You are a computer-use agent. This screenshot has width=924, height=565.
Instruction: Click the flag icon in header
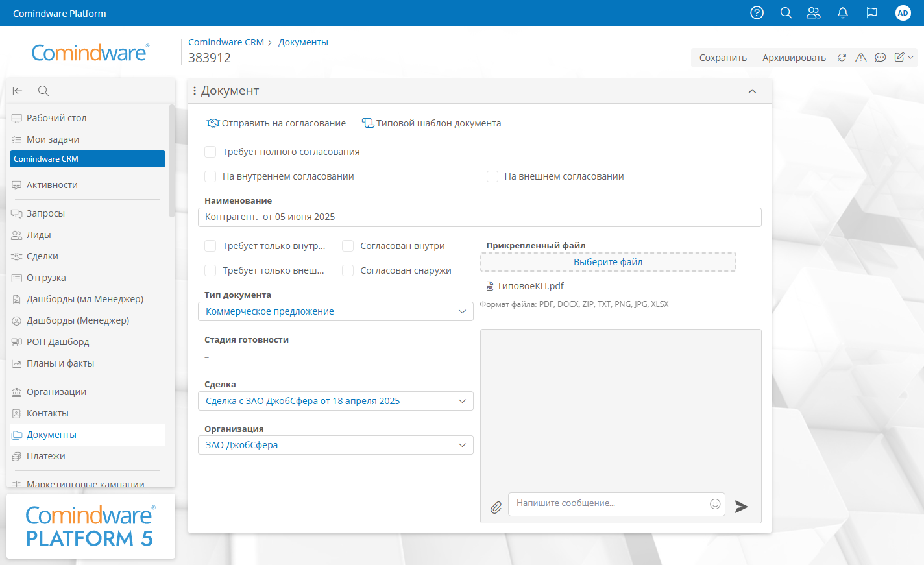point(872,13)
